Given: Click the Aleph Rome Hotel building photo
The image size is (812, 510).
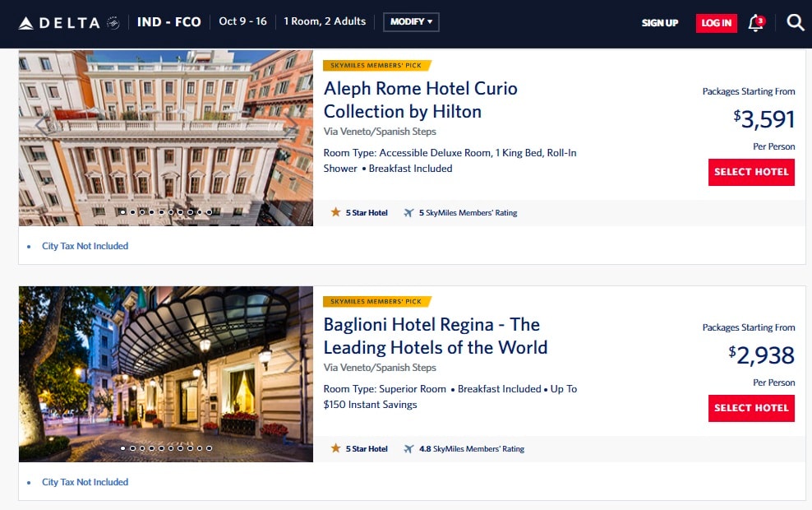Looking at the screenshot, I should 166,138.
